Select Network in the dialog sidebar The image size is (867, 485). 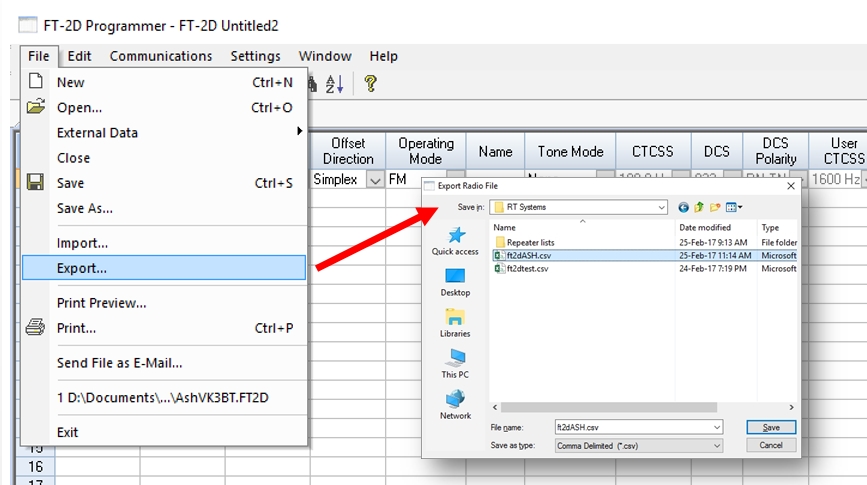coord(455,405)
